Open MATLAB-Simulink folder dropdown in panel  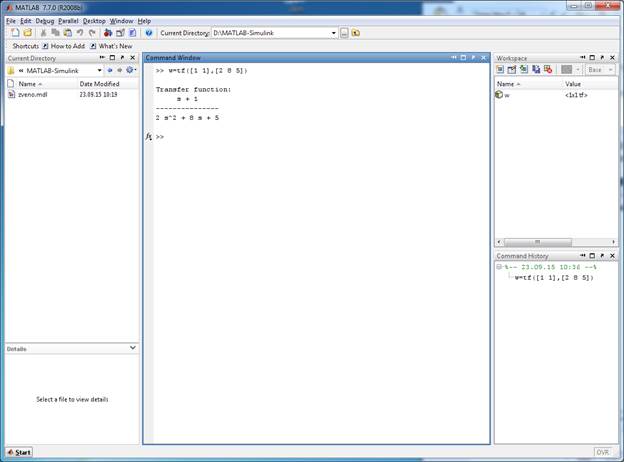(x=99, y=70)
